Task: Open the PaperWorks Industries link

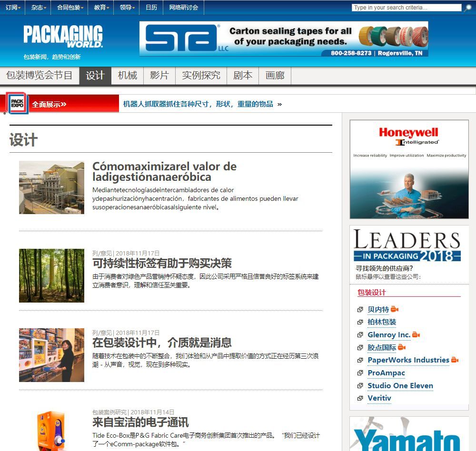Action: pos(408,360)
